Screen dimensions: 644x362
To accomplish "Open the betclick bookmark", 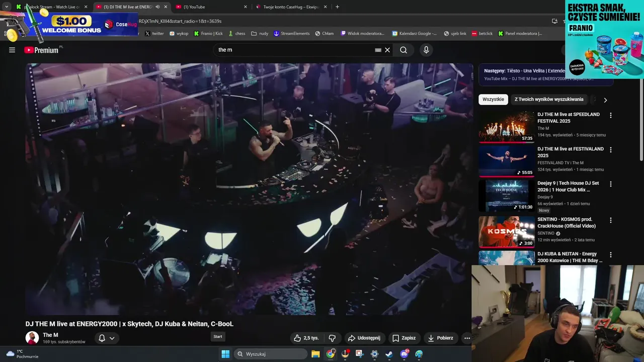I will (x=482, y=34).
